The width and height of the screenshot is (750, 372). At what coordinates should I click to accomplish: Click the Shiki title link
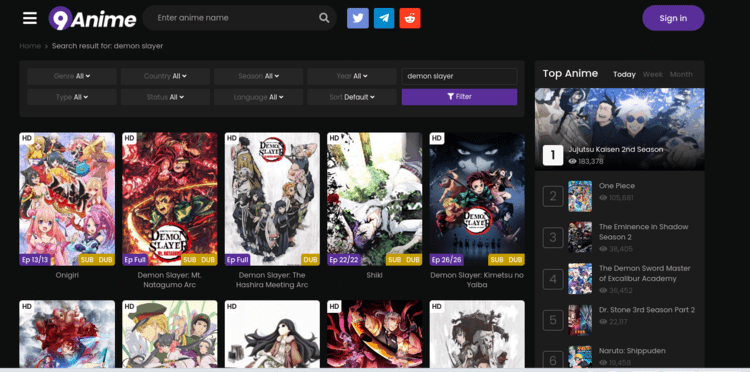(375, 275)
